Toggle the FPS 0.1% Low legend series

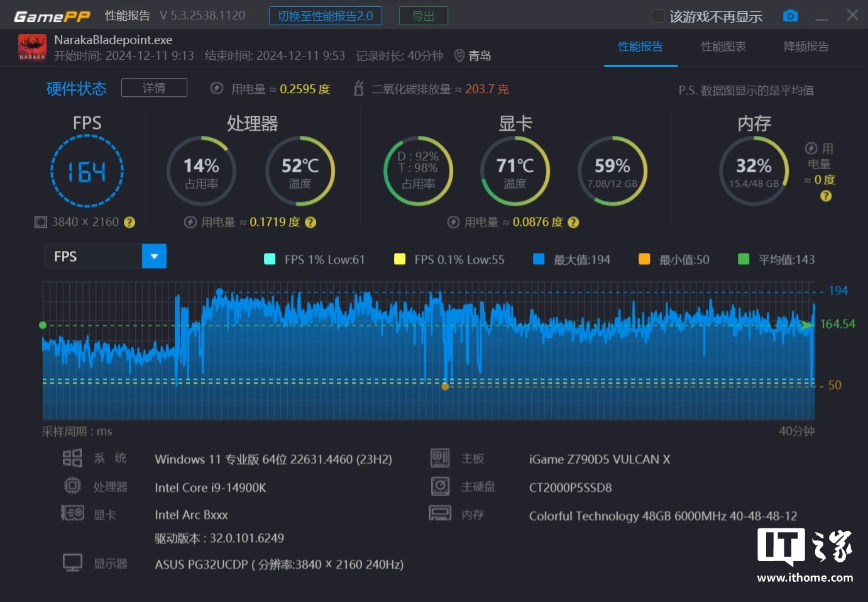[x=400, y=259]
